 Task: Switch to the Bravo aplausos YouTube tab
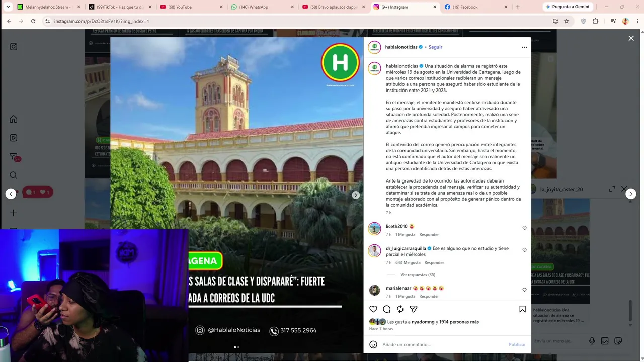coord(334,7)
